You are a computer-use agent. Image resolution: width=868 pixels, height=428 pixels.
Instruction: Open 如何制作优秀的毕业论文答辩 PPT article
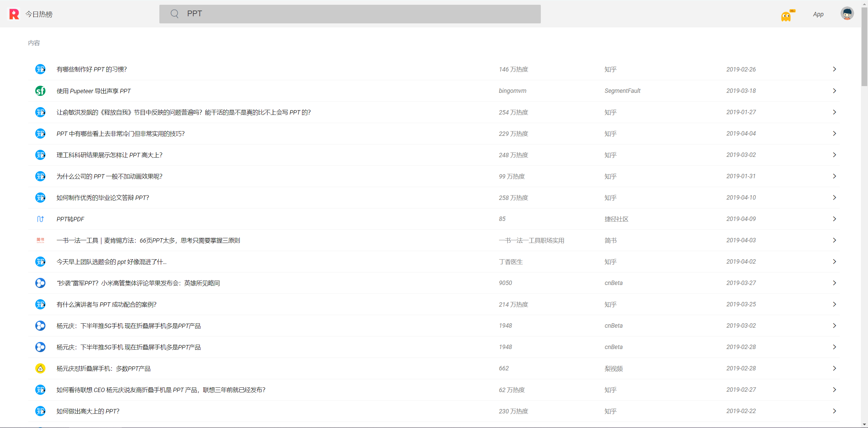[x=103, y=198]
